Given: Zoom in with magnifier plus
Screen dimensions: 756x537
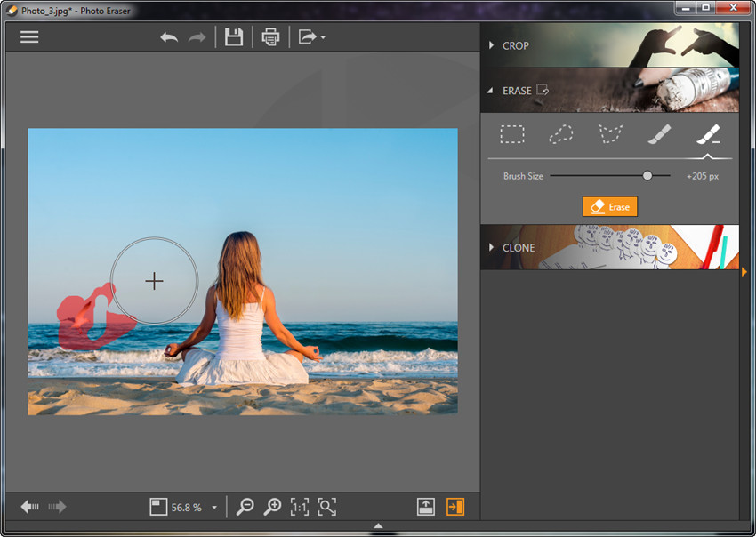Looking at the screenshot, I should coord(272,507).
